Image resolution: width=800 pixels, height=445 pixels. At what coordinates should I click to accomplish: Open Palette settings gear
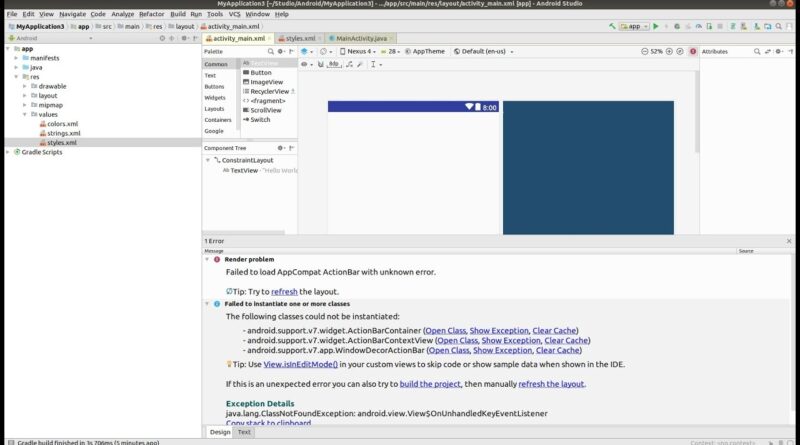[x=280, y=52]
